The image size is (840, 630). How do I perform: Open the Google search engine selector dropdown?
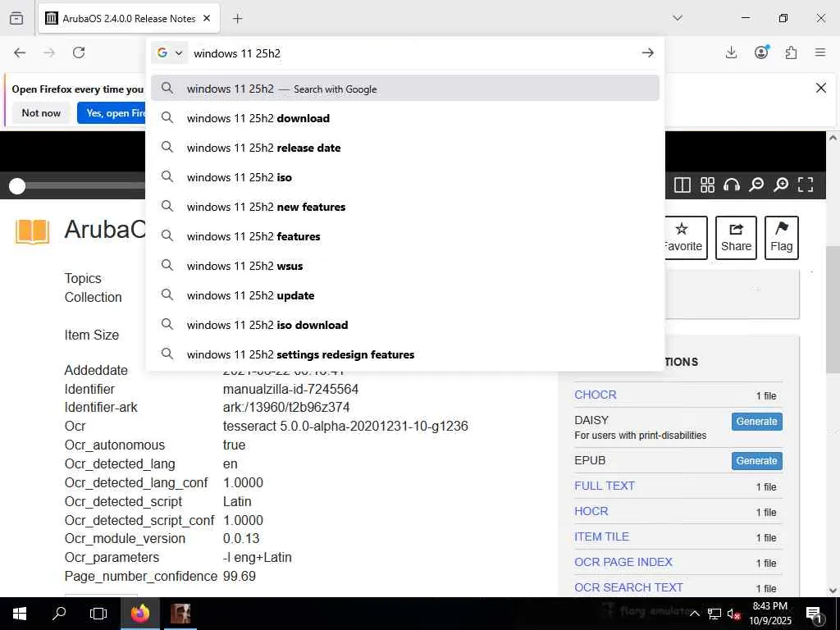[x=169, y=53]
